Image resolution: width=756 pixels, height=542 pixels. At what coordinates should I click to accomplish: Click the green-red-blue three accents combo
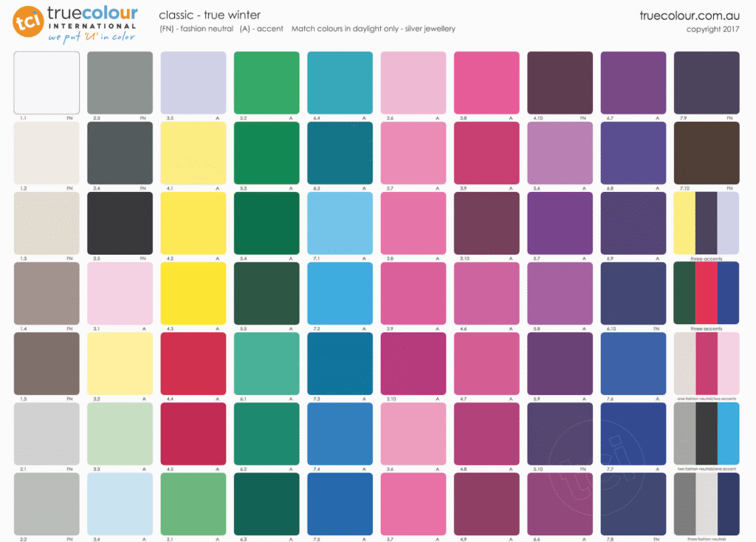pos(707,292)
